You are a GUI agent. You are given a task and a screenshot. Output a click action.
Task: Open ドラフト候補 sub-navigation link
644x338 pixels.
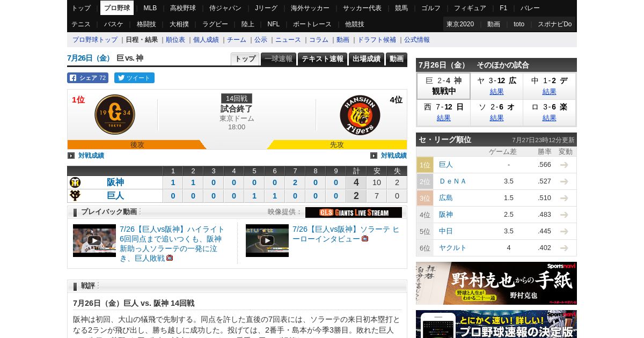377,40
